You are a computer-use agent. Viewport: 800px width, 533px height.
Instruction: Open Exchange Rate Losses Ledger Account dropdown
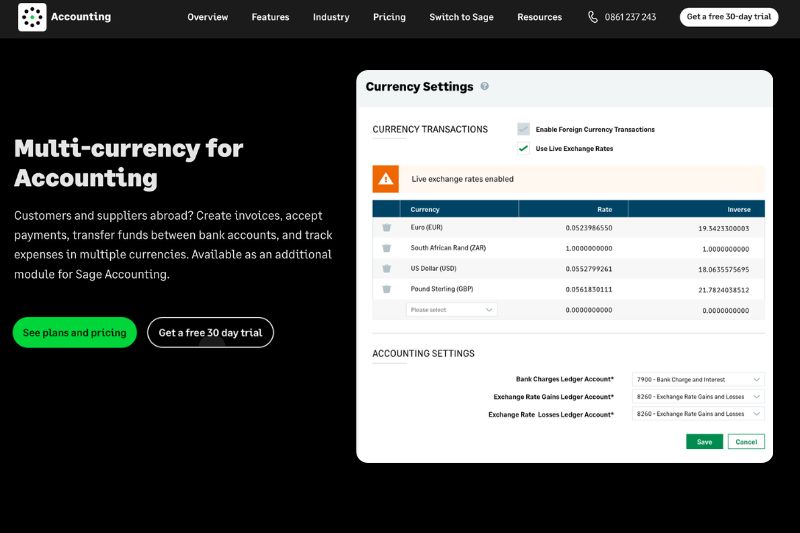click(698, 414)
